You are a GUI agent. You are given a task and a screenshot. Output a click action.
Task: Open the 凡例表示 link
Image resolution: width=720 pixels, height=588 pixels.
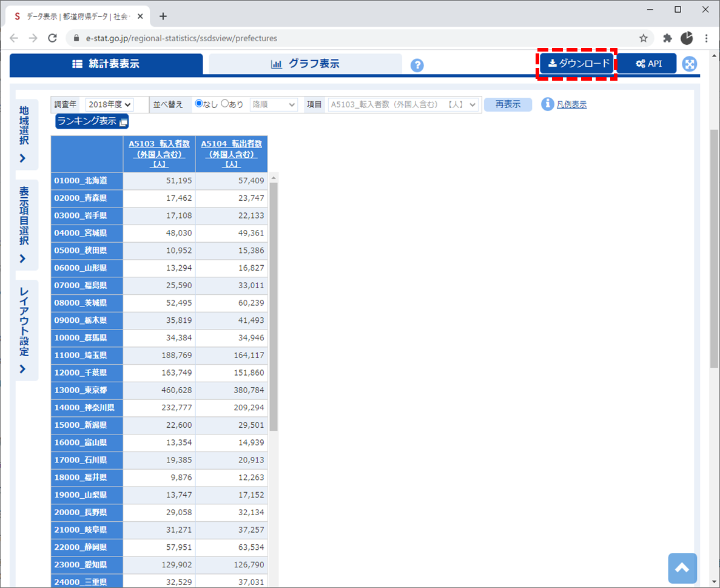[x=571, y=105]
